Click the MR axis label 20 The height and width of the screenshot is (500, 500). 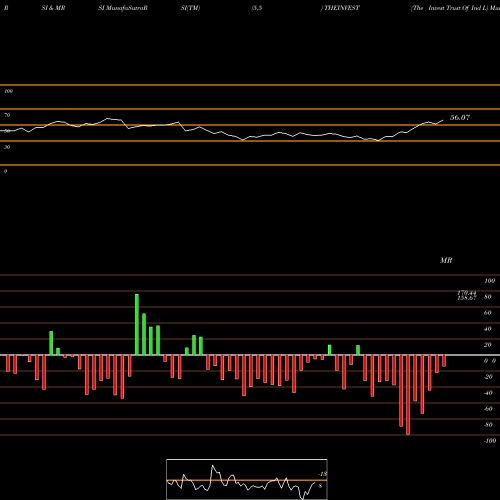pos(487,345)
